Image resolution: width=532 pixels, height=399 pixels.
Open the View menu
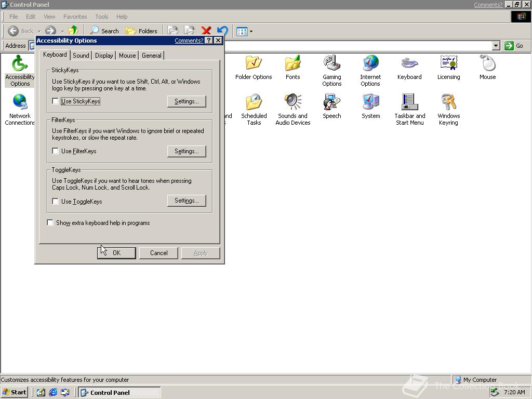tap(49, 17)
